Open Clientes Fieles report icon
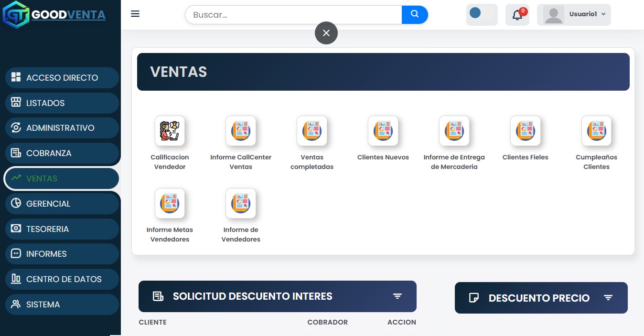Image resolution: width=644 pixels, height=336 pixels. [x=526, y=131]
